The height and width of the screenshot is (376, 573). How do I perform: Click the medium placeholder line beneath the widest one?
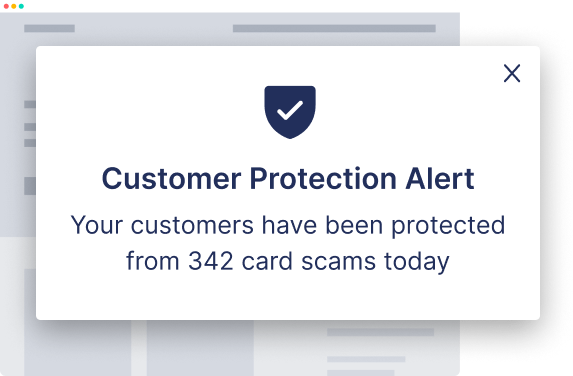(366, 359)
